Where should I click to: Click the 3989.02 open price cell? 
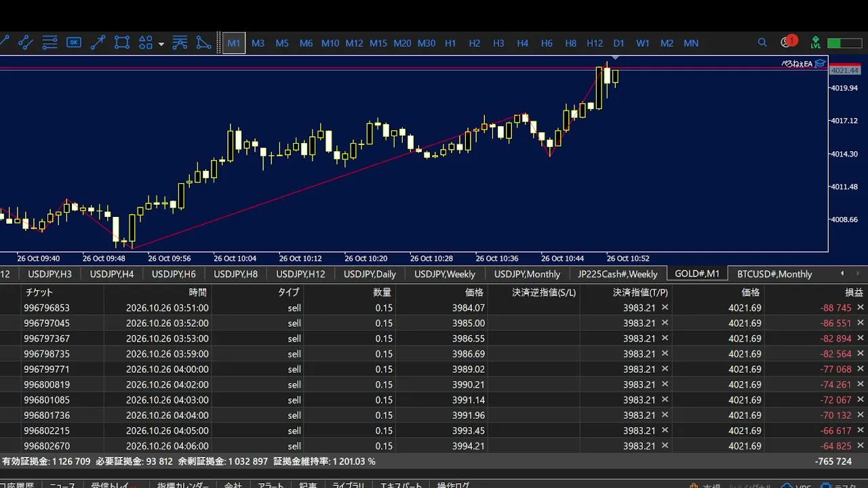pyautogui.click(x=469, y=369)
